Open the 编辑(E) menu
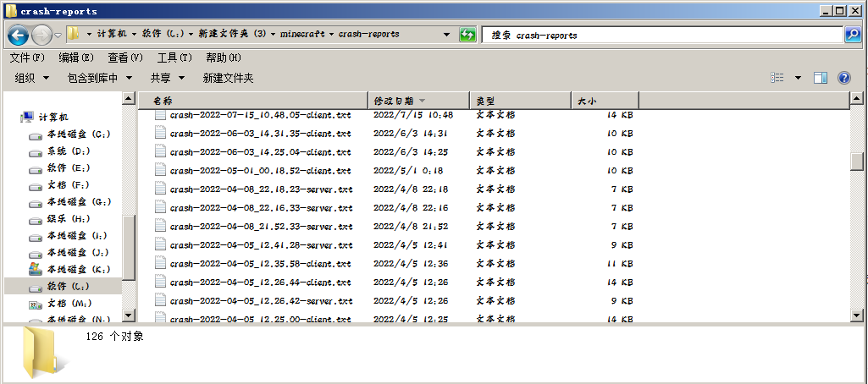This screenshot has height=384, width=868. point(76,58)
